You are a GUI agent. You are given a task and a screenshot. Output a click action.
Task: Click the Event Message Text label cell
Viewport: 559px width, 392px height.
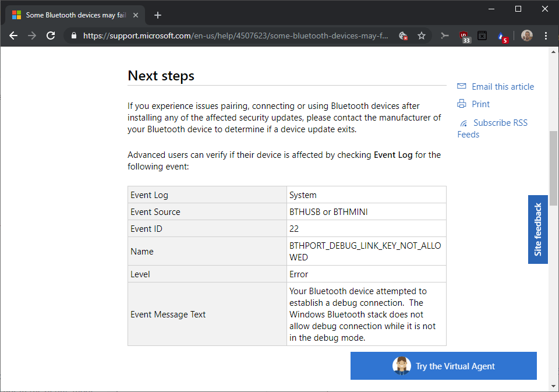point(207,315)
